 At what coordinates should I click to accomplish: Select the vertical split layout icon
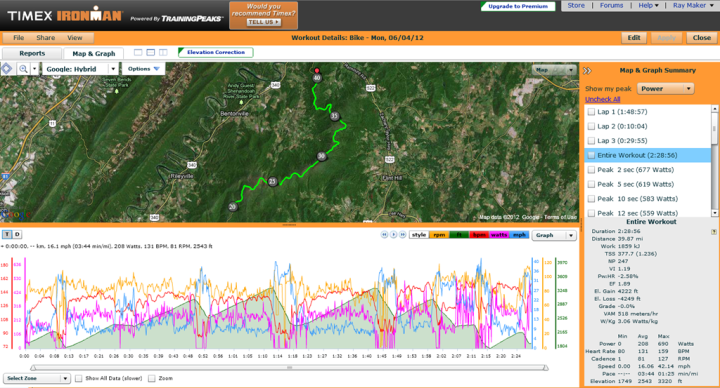[x=163, y=52]
